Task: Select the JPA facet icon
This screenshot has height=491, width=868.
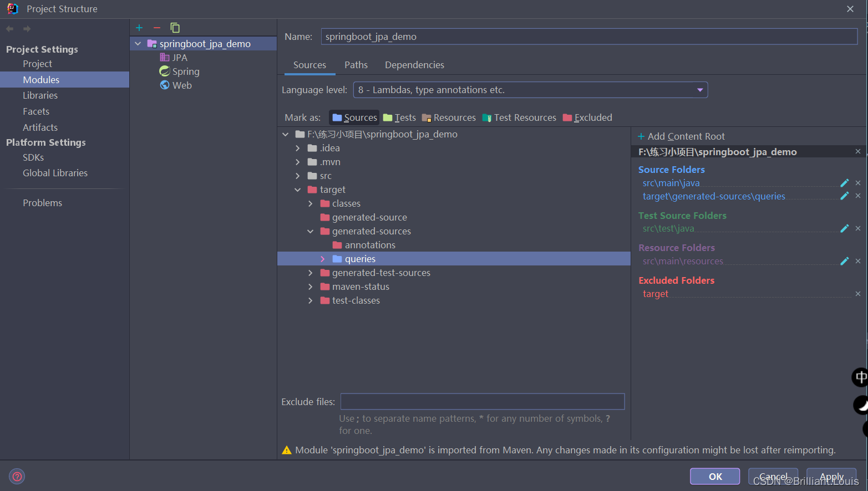Action: coord(165,57)
